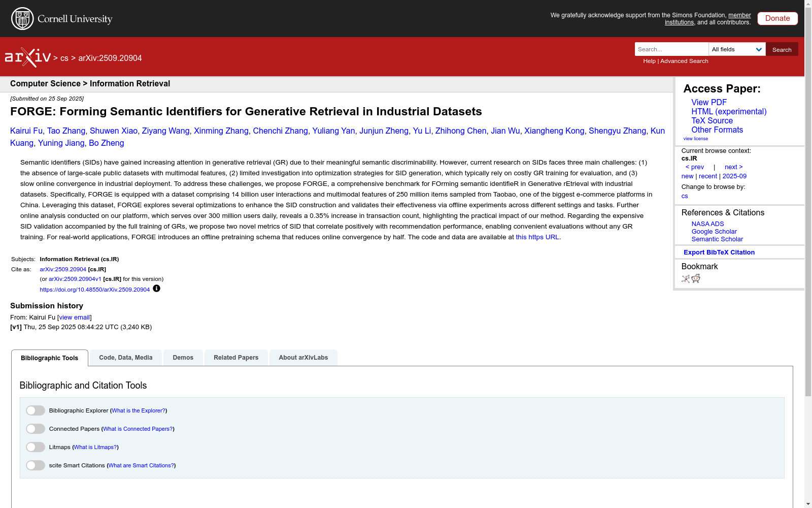Click author Bo Zheng
Image resolution: width=812 pixels, height=508 pixels.
107,143
